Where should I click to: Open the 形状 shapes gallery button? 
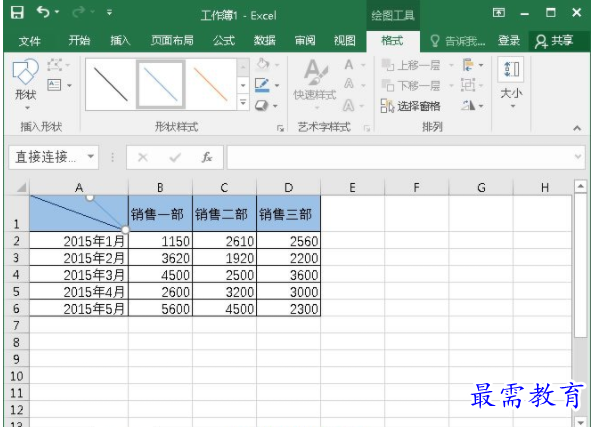25,85
